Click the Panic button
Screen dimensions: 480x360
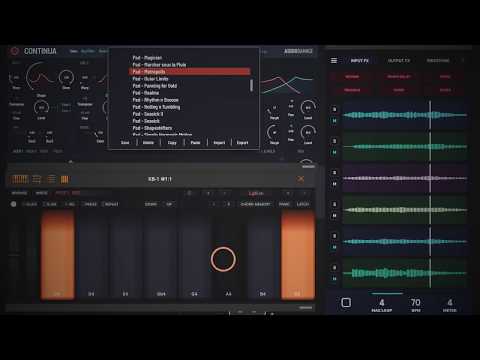[x=284, y=204]
